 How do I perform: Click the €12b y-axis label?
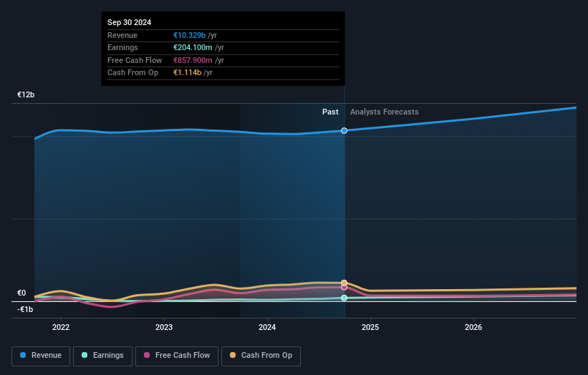pyautogui.click(x=26, y=94)
